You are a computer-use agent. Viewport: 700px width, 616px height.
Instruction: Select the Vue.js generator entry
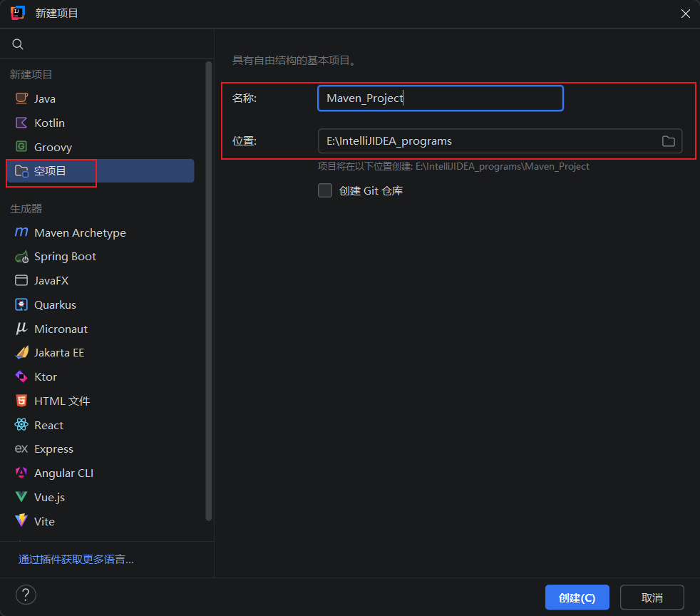pyautogui.click(x=100, y=497)
